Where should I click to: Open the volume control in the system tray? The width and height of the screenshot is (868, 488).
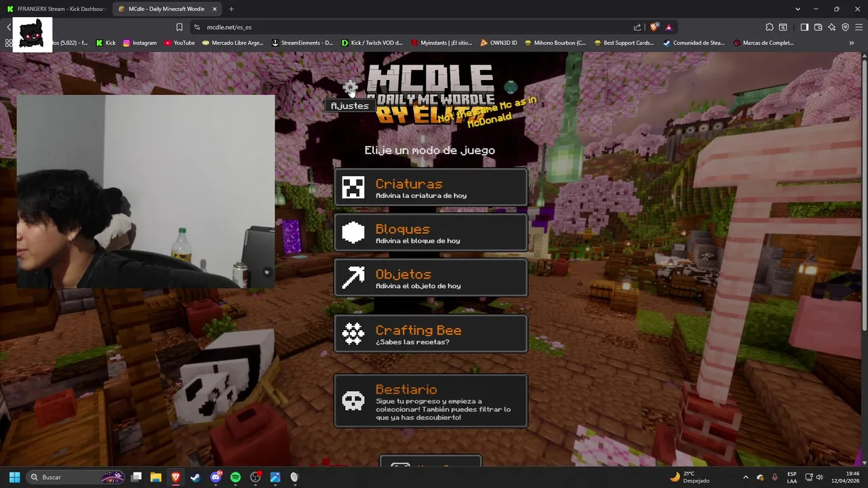(819, 477)
